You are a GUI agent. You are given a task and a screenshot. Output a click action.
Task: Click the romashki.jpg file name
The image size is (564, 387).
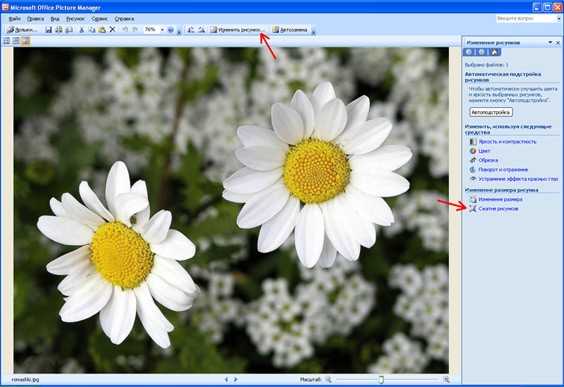(x=25, y=379)
